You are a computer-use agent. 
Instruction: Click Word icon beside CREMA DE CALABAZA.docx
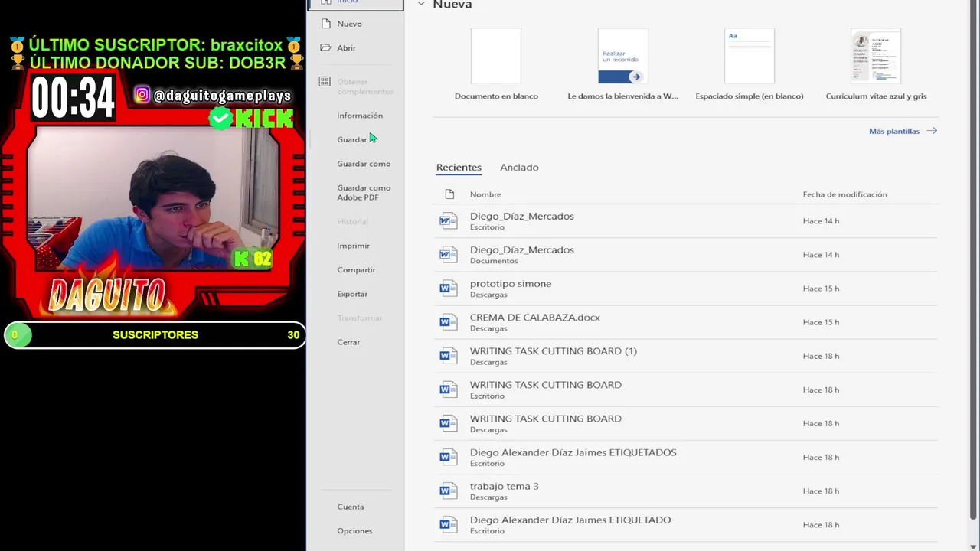(448, 322)
